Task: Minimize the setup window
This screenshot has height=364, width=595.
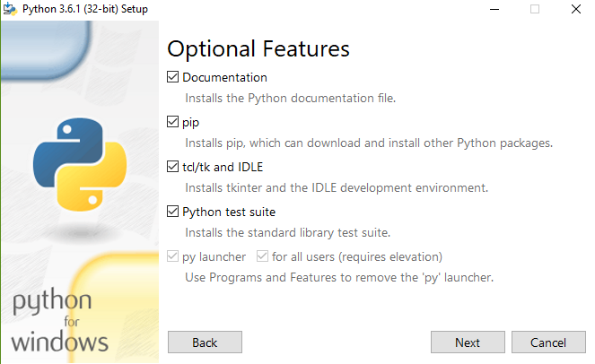Action: (x=494, y=9)
